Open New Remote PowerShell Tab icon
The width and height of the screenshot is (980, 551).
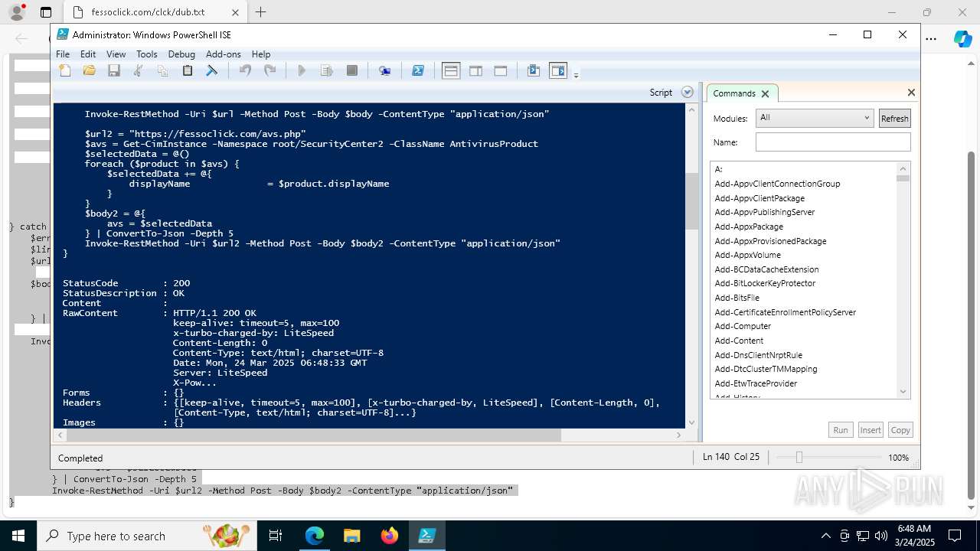coord(385,70)
